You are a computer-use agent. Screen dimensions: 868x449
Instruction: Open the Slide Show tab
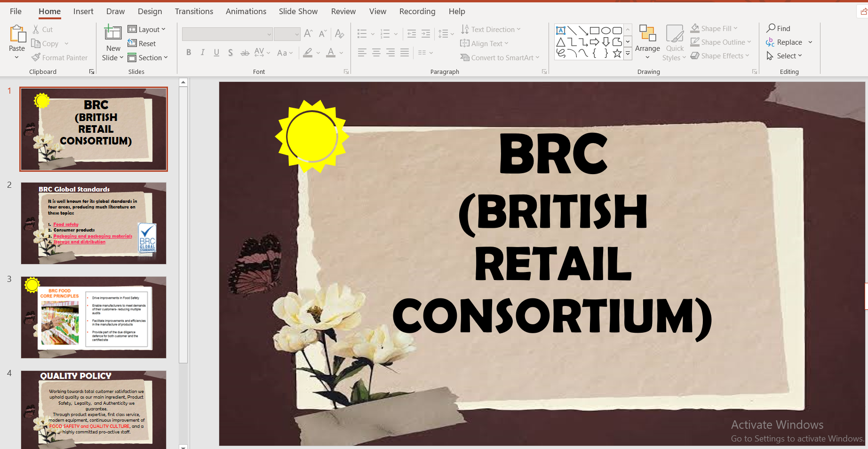(x=298, y=11)
